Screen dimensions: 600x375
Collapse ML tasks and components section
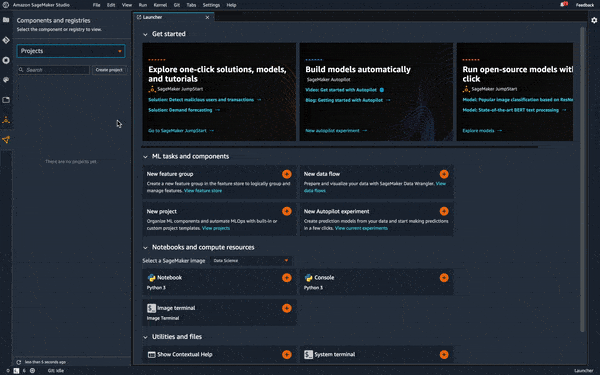pyautogui.click(x=145, y=157)
